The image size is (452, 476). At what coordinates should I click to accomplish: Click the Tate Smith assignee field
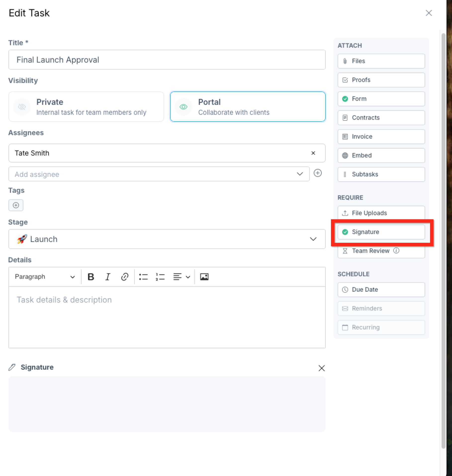(167, 153)
